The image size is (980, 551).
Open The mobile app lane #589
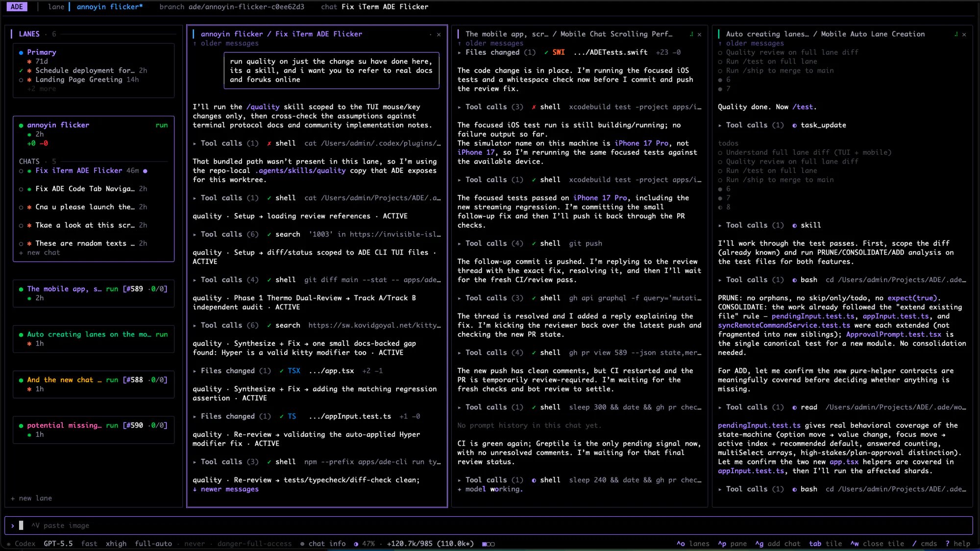(x=94, y=293)
